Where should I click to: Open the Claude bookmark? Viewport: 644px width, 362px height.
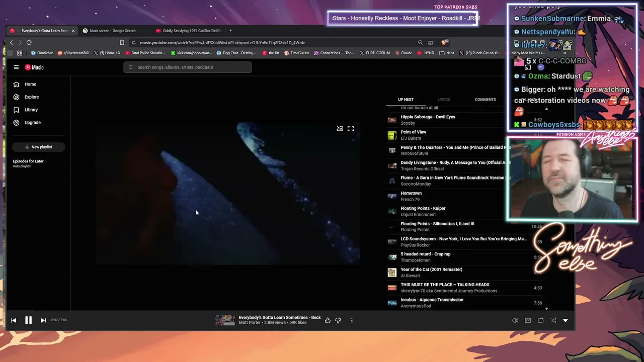click(404, 53)
